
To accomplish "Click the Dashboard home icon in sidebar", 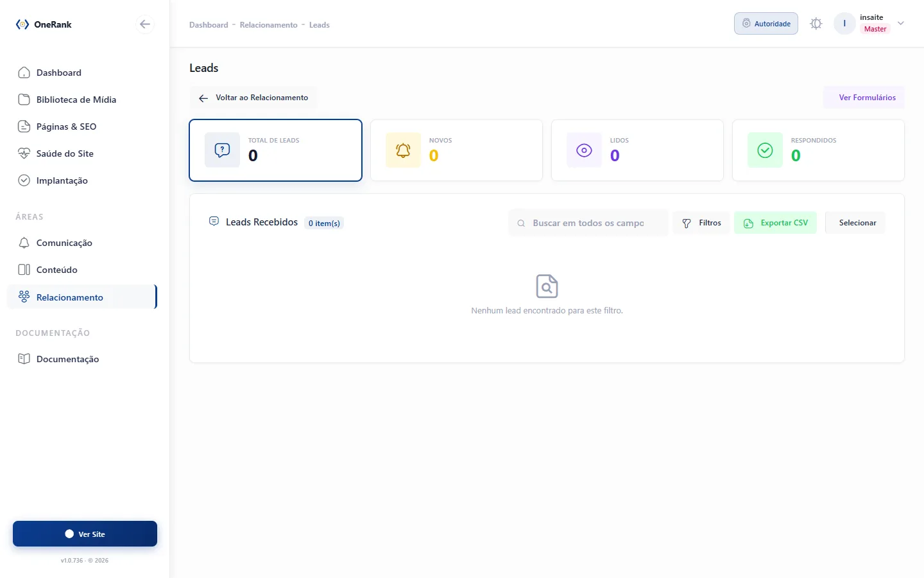I will (x=24, y=73).
